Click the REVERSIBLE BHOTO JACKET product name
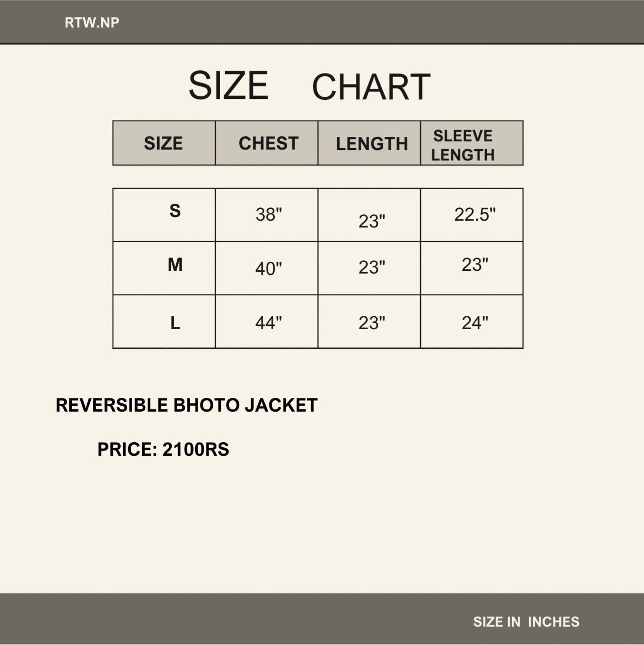Screen dimensions: 644x645 [x=186, y=405]
